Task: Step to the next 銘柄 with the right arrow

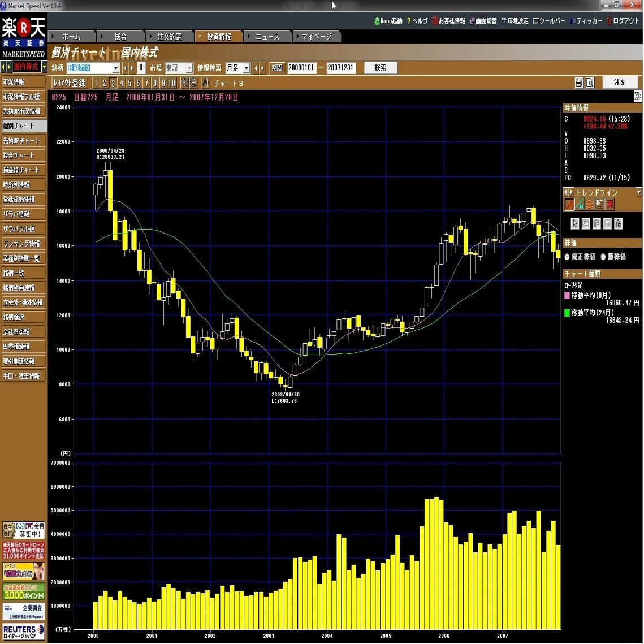Action: point(132,68)
